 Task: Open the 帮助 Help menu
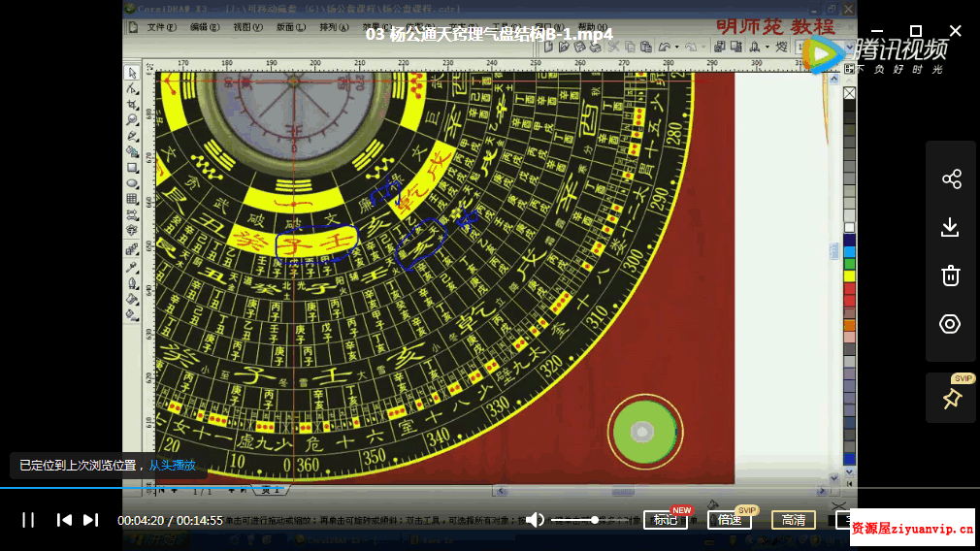click(x=593, y=27)
